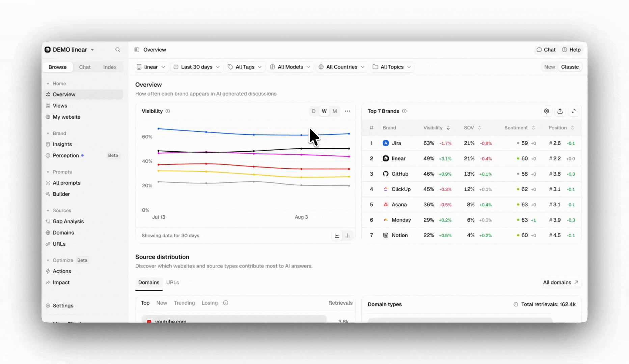Select the Trending domains filter
Image resolution: width=629 pixels, height=364 pixels.
click(184, 303)
